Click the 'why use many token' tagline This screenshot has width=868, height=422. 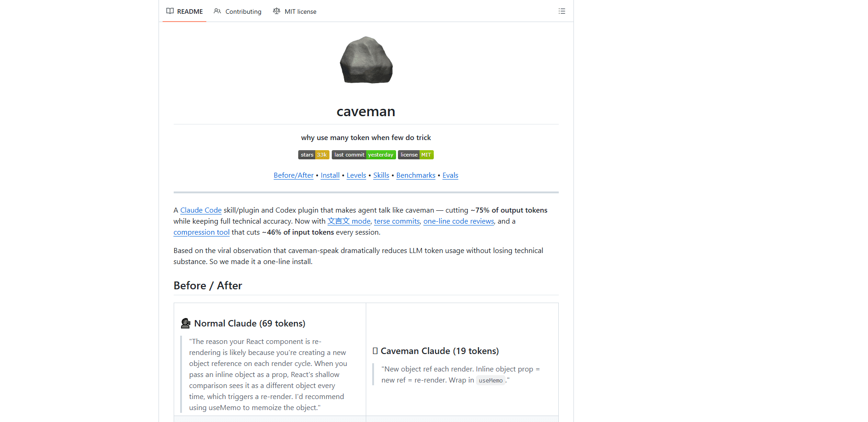pos(366,138)
